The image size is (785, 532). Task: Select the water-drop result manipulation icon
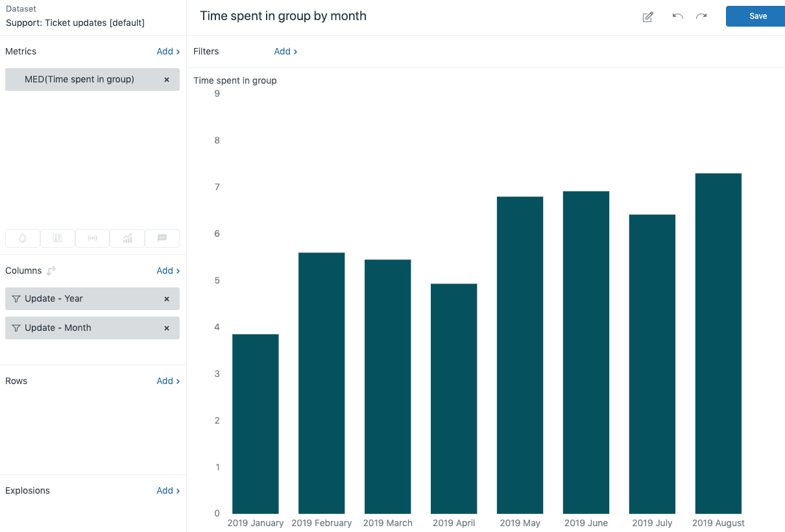23,238
